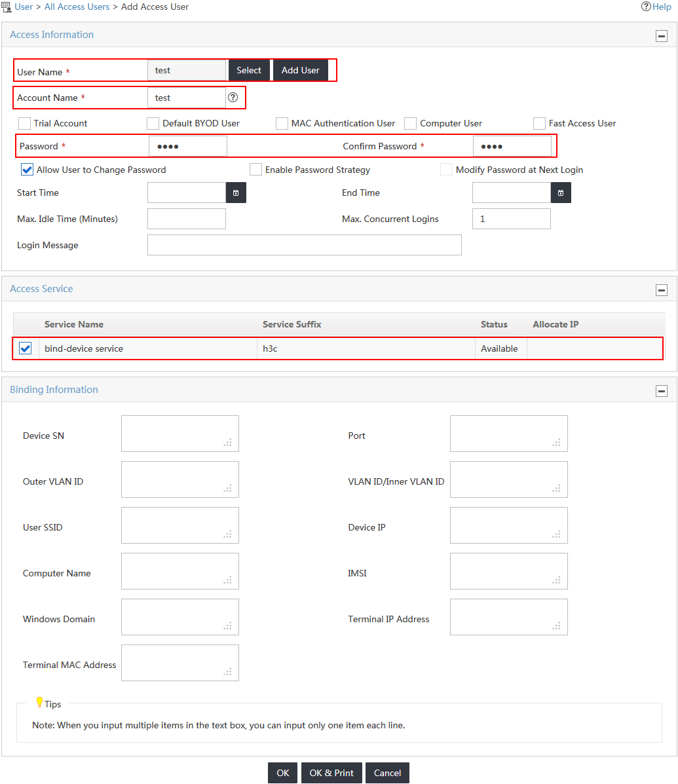Open the Help link icon
Viewport: 678px width, 784px height.
pyautogui.click(x=646, y=7)
